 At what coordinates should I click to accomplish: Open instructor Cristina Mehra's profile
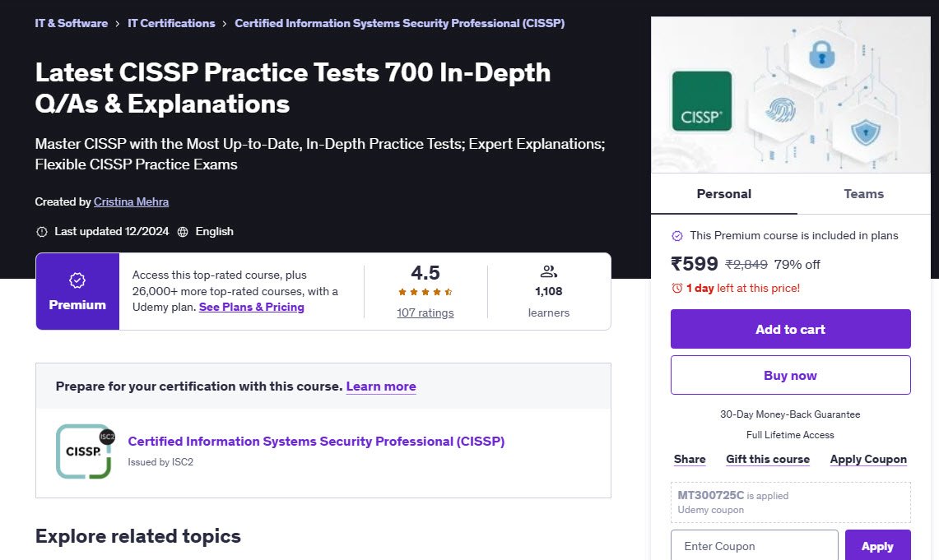point(131,201)
